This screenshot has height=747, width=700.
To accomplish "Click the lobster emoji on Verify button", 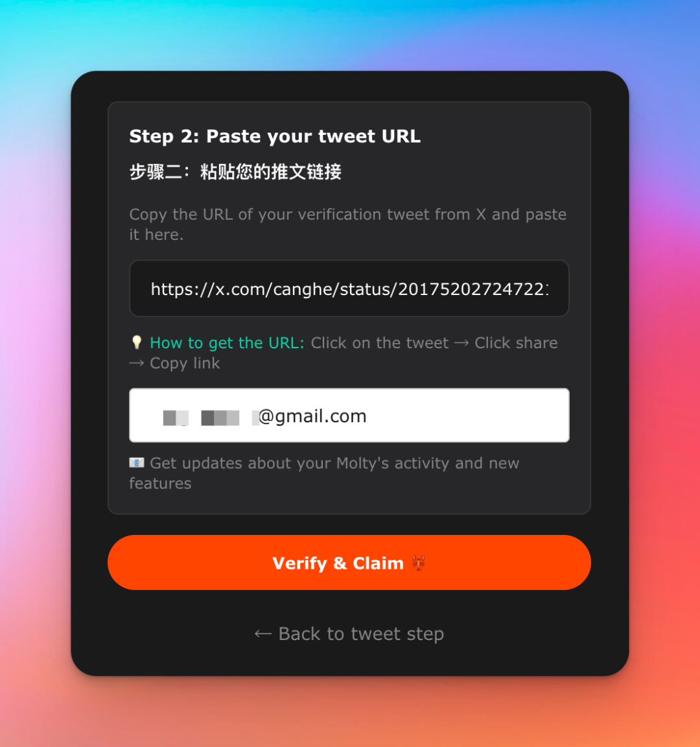I will pyautogui.click(x=418, y=563).
